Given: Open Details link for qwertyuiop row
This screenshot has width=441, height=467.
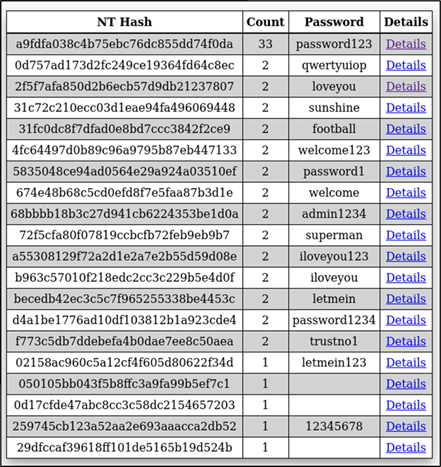Looking at the screenshot, I should pos(406,65).
